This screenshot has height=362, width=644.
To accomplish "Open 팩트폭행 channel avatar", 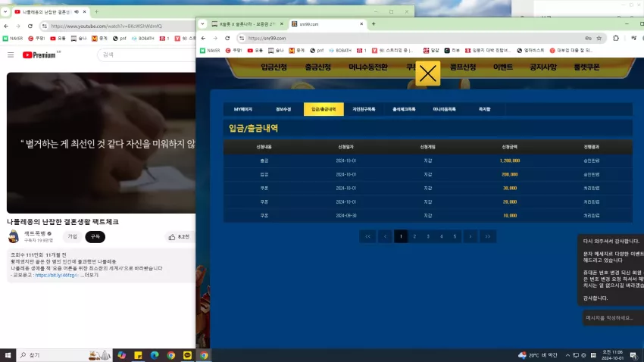I will (x=14, y=237).
